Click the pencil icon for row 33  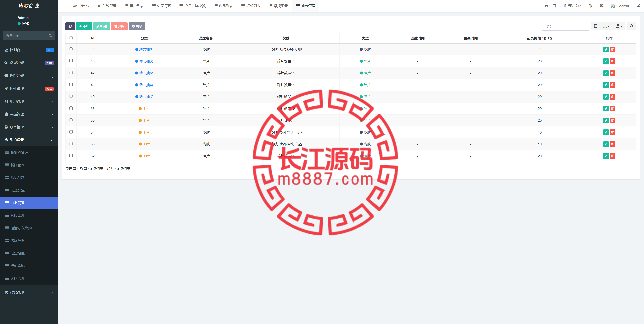[606, 144]
